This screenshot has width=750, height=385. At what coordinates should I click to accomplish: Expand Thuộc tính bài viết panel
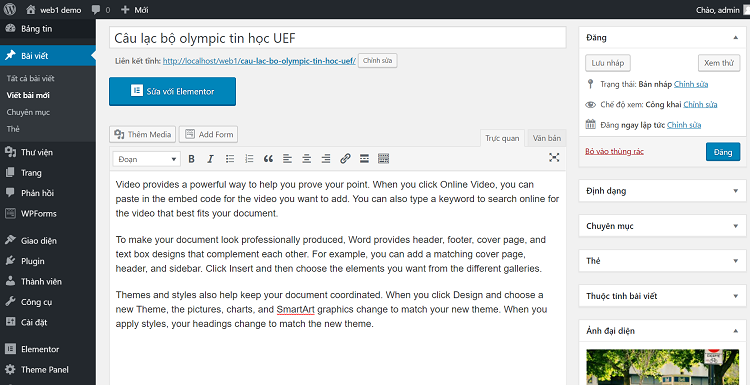point(736,296)
